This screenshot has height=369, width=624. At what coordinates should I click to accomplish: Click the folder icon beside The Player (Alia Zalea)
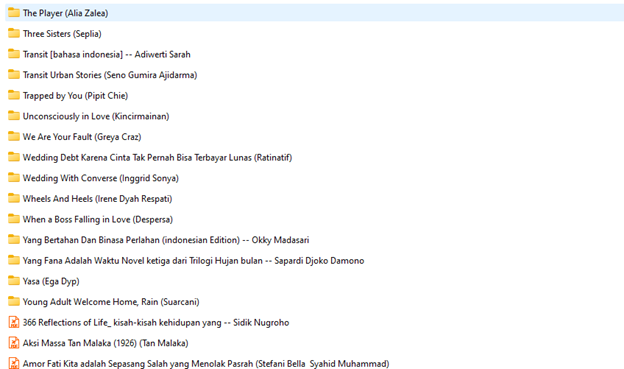tap(14, 13)
